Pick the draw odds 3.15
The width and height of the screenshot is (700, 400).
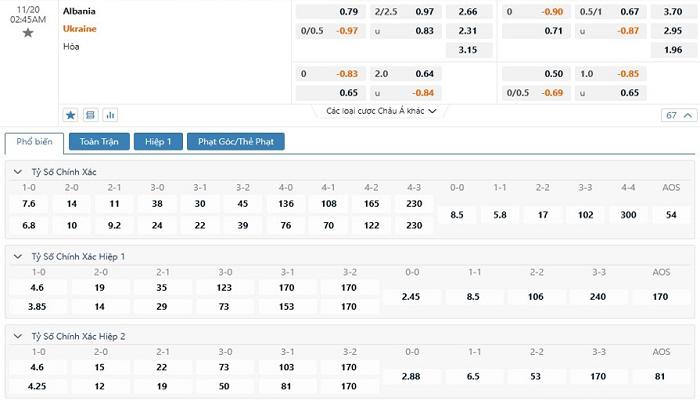click(467, 49)
